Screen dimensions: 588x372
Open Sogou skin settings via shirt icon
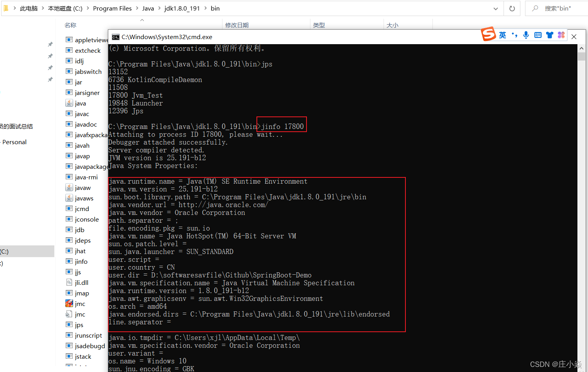[550, 35]
